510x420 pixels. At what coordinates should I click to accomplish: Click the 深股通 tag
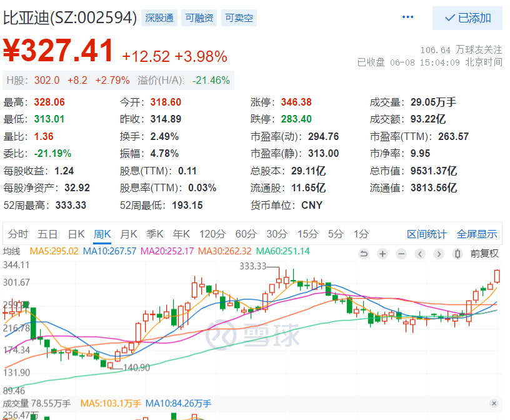[159, 18]
